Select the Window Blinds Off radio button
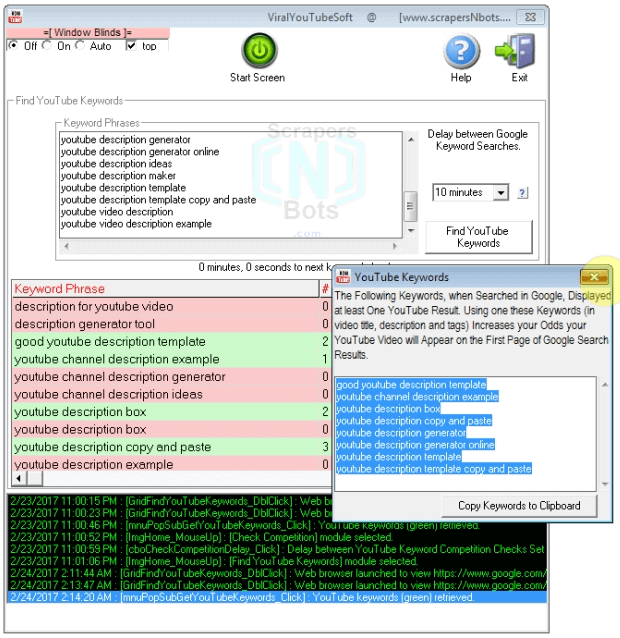The width and height of the screenshot is (620, 638). click(13, 45)
